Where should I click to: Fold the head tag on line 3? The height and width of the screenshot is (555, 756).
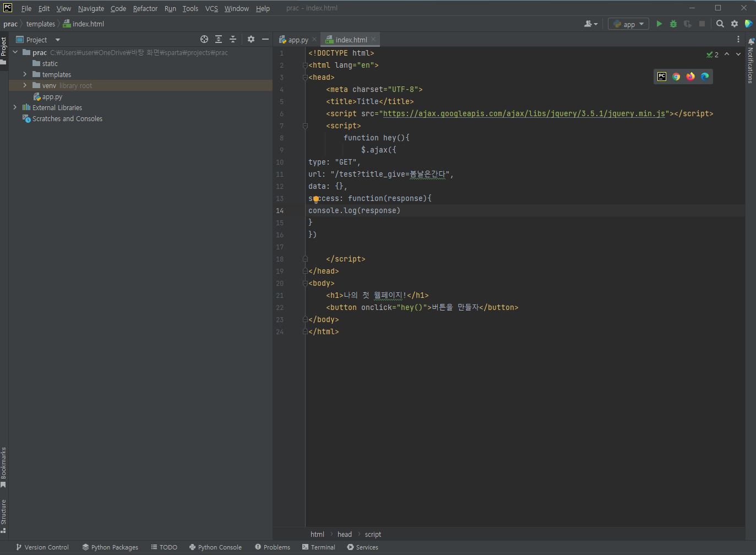point(305,77)
